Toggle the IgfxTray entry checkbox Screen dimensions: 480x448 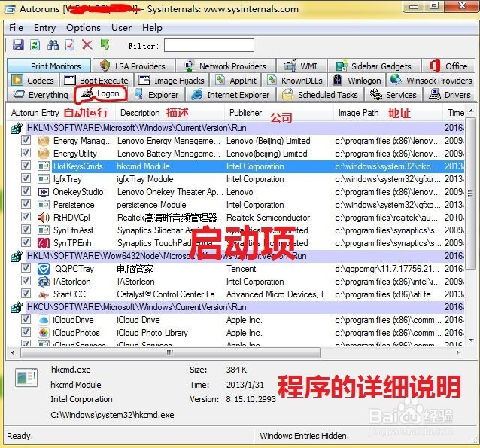point(26,178)
